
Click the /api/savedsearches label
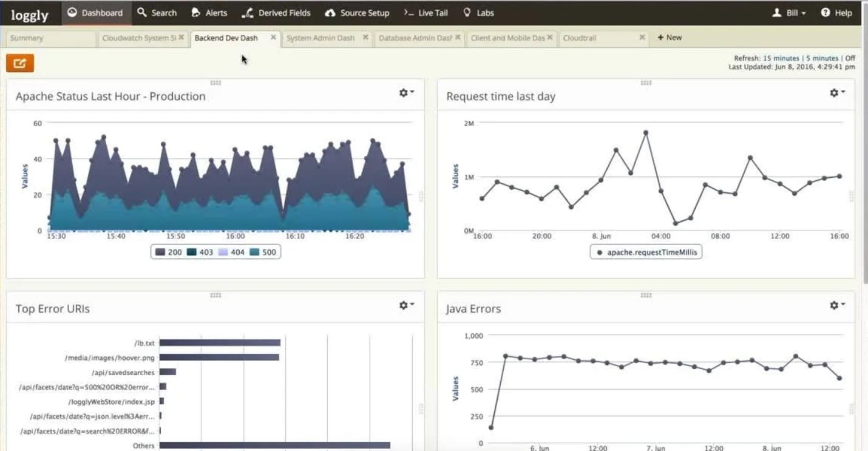coord(123,372)
